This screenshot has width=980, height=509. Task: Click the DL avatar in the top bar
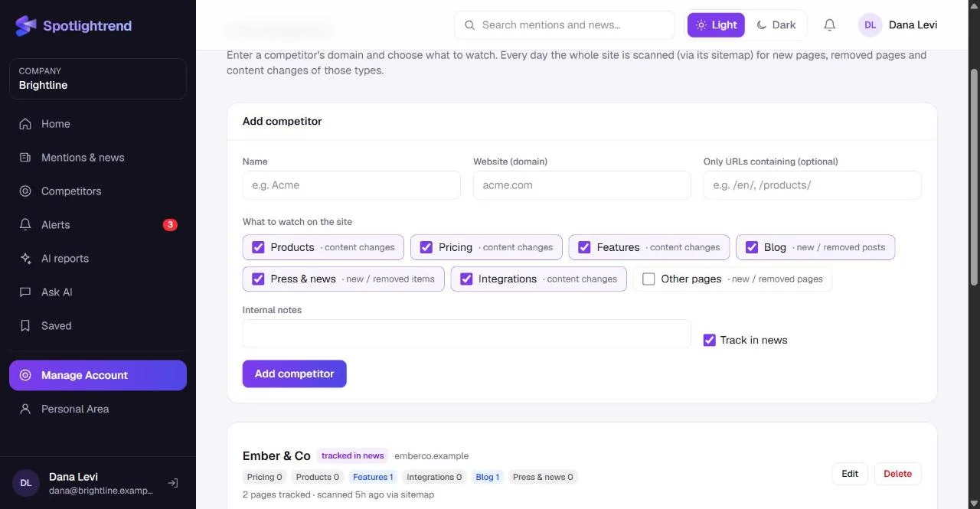(x=870, y=25)
